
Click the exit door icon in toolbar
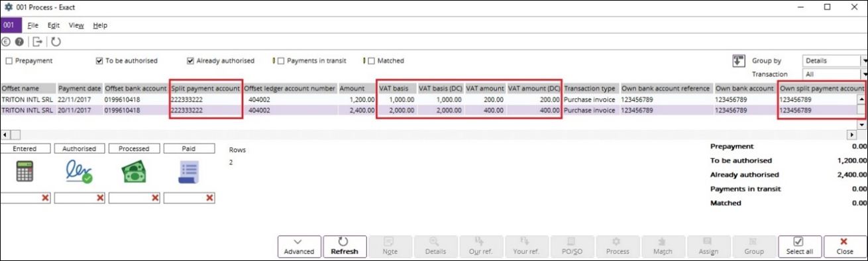(38, 42)
